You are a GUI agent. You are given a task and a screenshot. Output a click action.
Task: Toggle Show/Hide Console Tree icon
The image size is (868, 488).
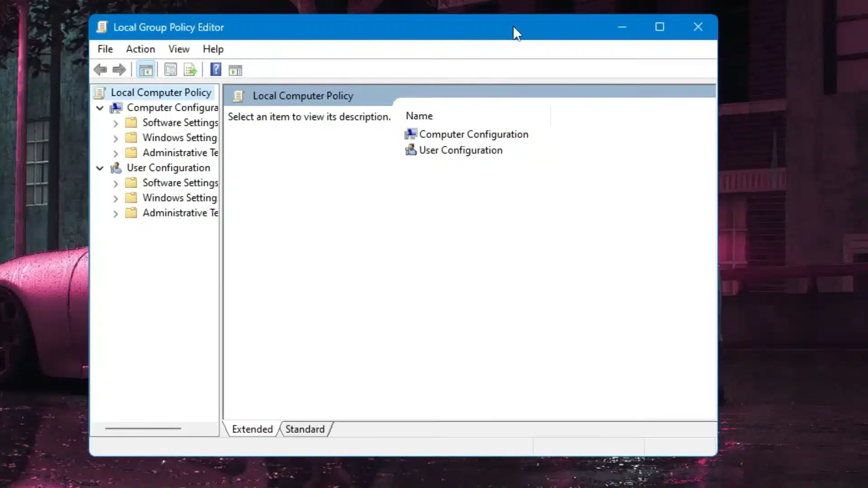[146, 70]
